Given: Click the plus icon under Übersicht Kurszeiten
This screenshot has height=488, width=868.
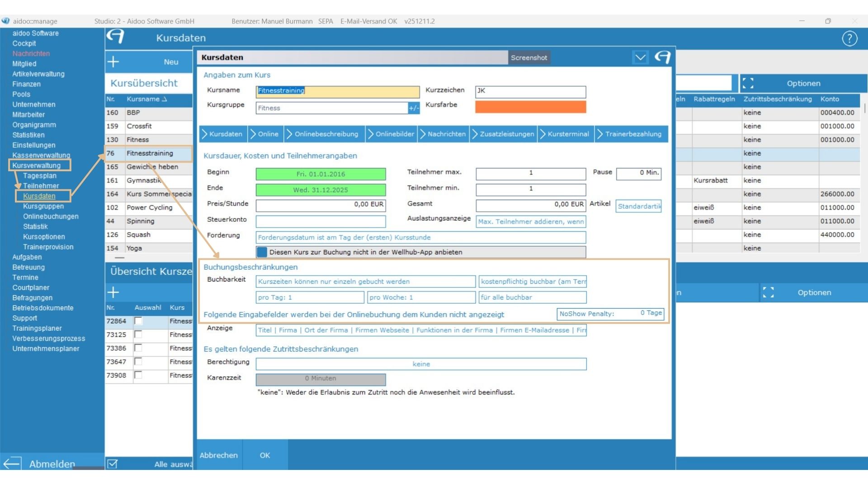Looking at the screenshot, I should point(113,292).
